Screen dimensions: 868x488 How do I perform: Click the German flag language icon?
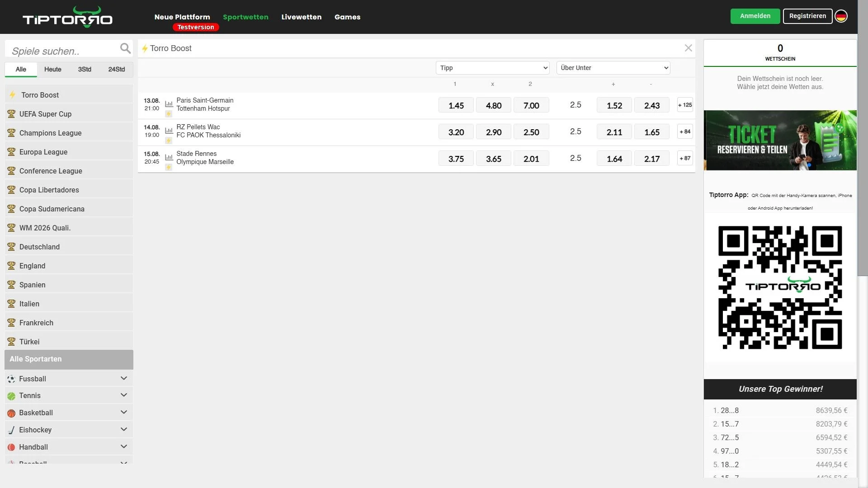(841, 16)
